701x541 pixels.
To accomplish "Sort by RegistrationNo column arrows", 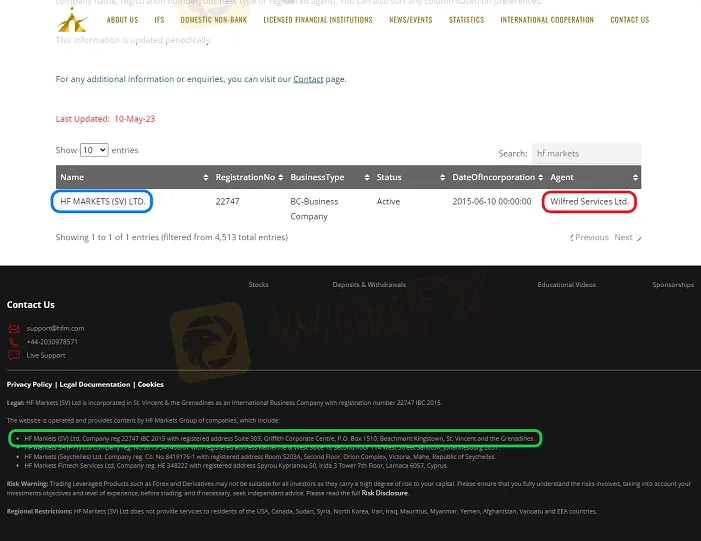I will click(280, 178).
